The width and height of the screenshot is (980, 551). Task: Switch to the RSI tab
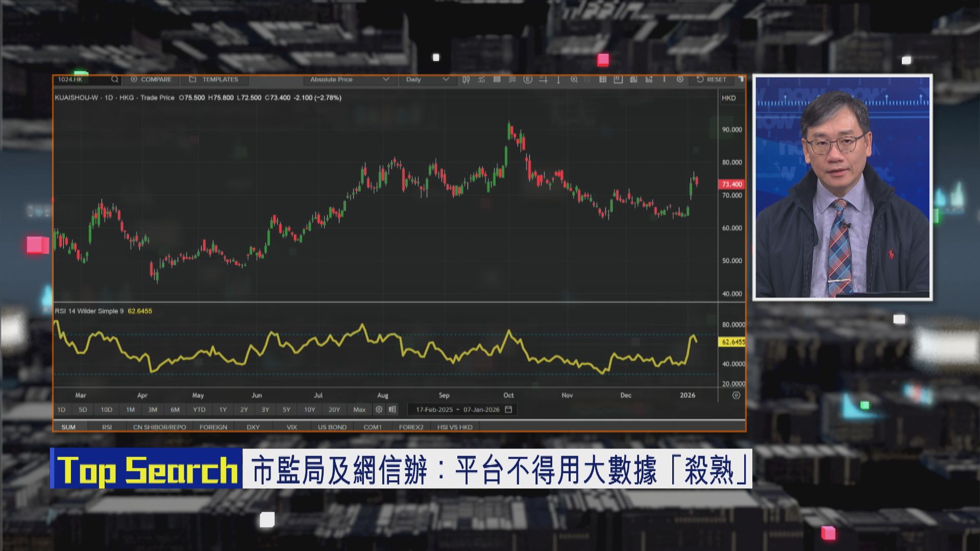(107, 427)
